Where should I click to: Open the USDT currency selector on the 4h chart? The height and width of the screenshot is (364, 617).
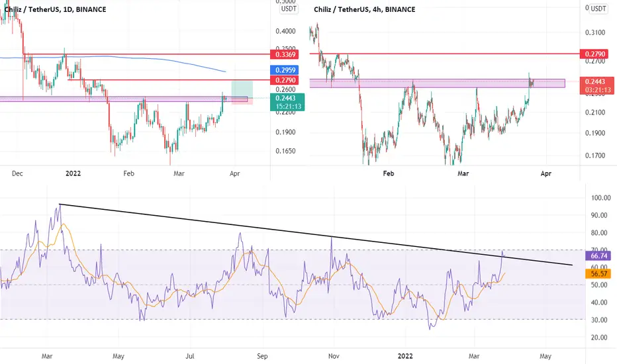click(x=598, y=9)
